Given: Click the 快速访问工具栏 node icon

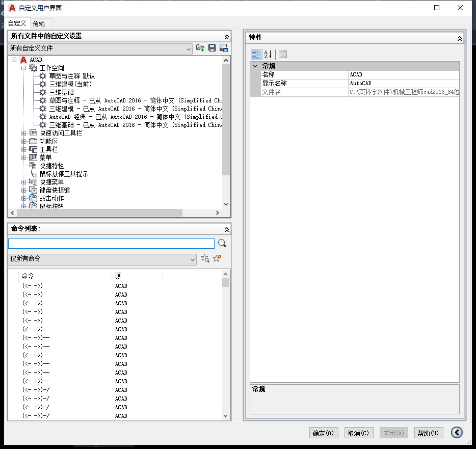Looking at the screenshot, I should [33, 133].
